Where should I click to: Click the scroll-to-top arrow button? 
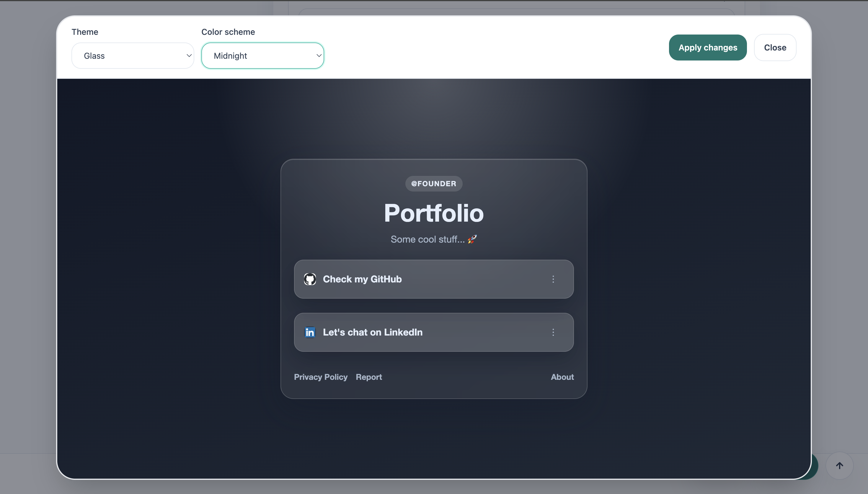coord(839,465)
